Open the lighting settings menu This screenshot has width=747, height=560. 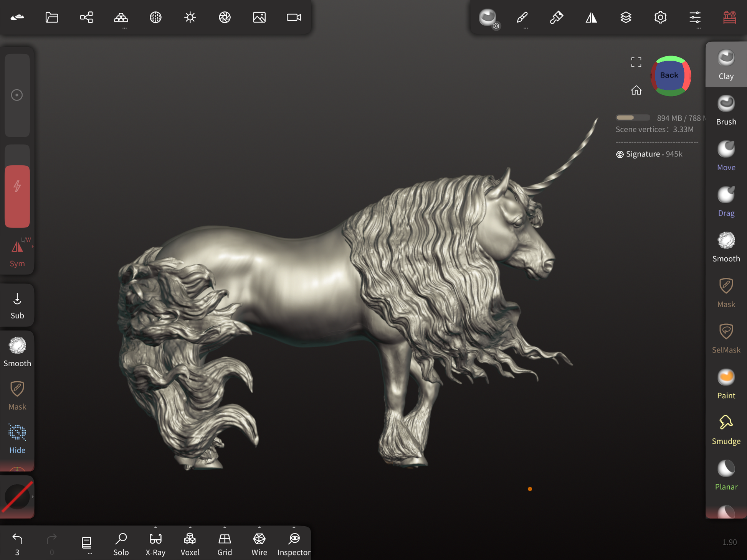click(x=190, y=17)
